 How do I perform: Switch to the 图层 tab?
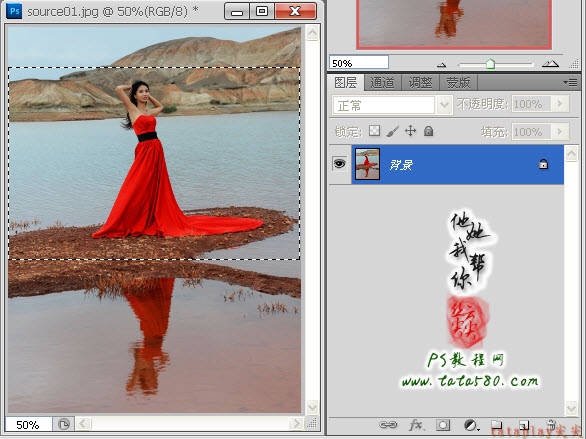[346, 83]
